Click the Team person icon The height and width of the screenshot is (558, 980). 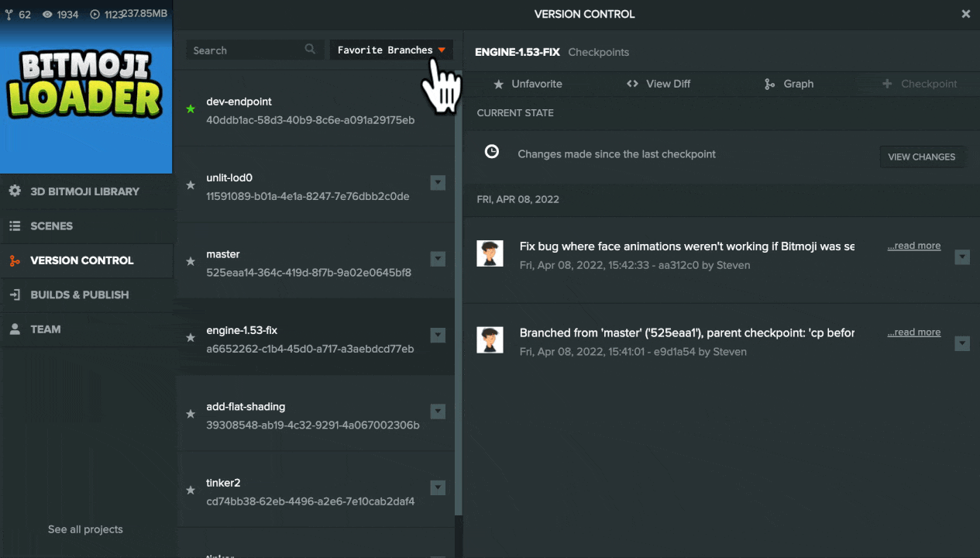(x=15, y=329)
